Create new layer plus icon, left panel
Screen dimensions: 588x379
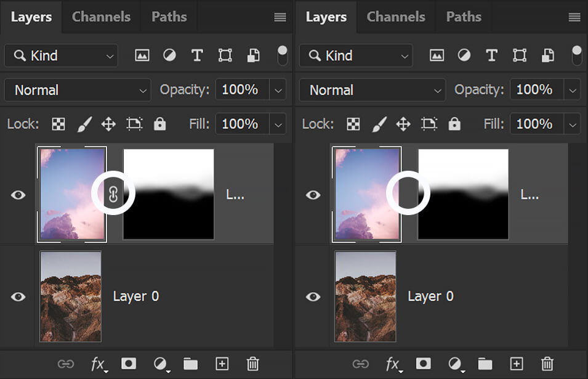tap(222, 364)
